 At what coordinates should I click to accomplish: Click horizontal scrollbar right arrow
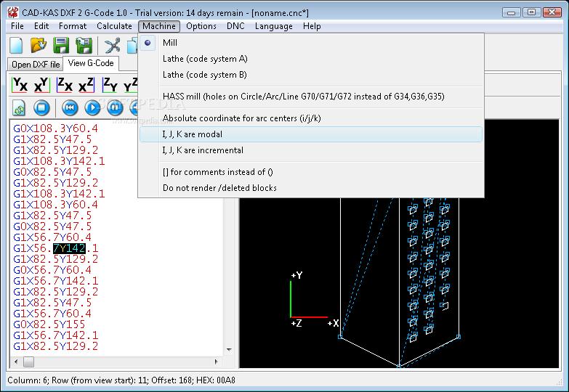(x=217, y=362)
